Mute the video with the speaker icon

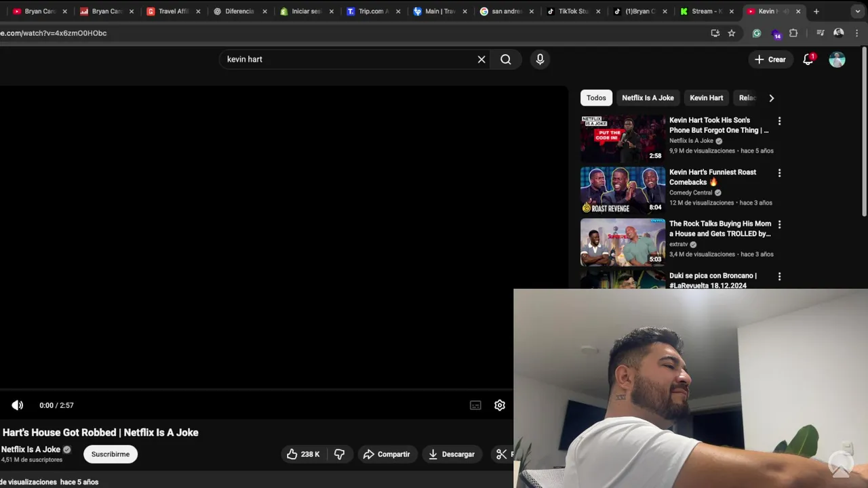(18, 405)
